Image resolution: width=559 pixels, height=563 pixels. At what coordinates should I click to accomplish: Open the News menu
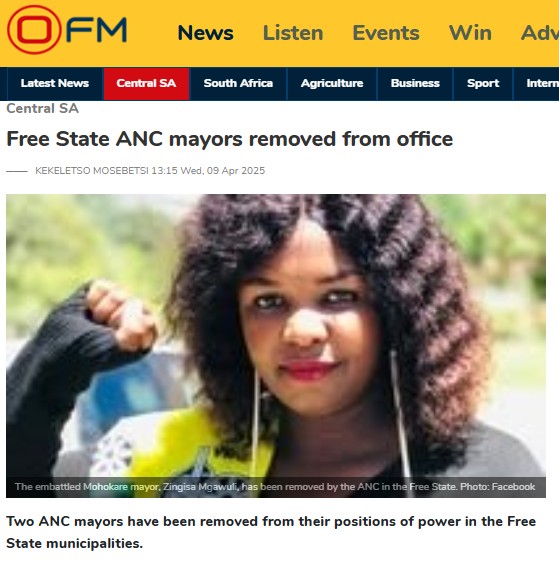(x=205, y=33)
